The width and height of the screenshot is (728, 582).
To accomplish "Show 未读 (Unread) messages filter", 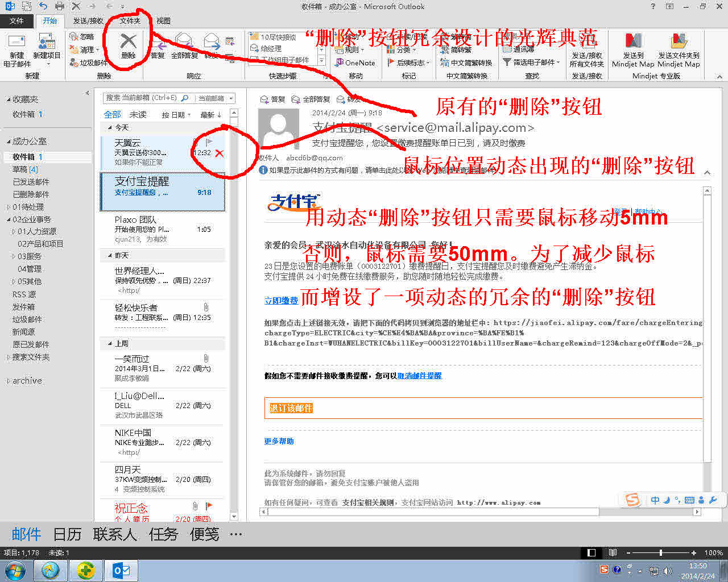I will (x=138, y=115).
